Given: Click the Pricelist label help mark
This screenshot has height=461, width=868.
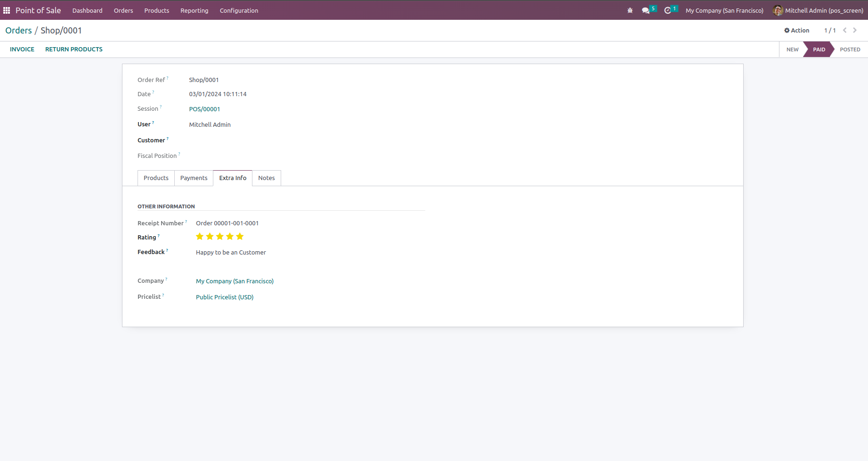Looking at the screenshot, I should (163, 295).
